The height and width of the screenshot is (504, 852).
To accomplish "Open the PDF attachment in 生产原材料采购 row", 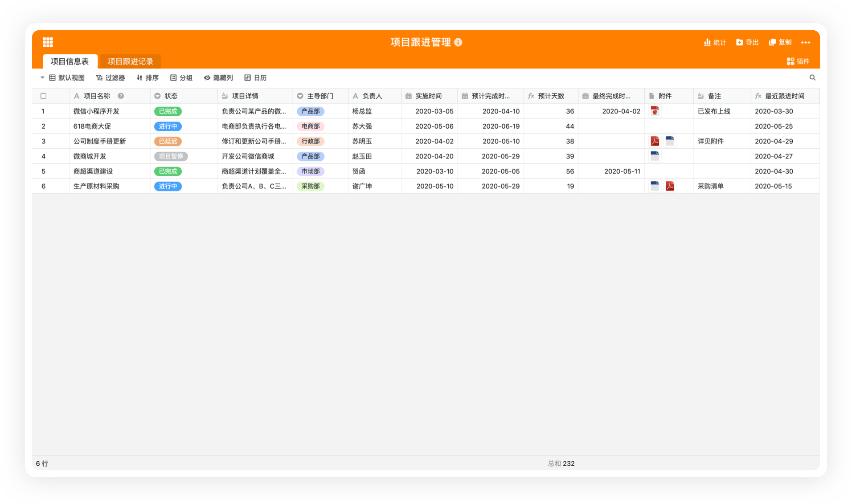I will pos(670,186).
